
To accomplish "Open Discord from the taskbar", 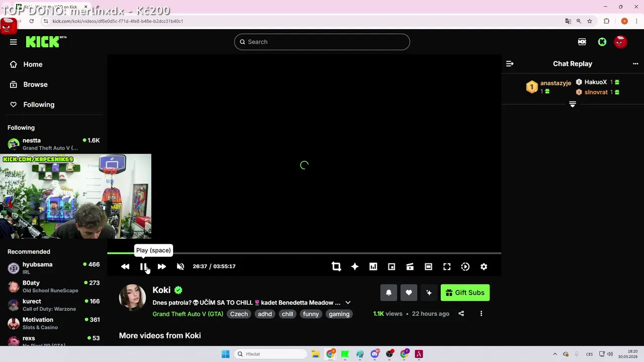I will tap(375, 354).
